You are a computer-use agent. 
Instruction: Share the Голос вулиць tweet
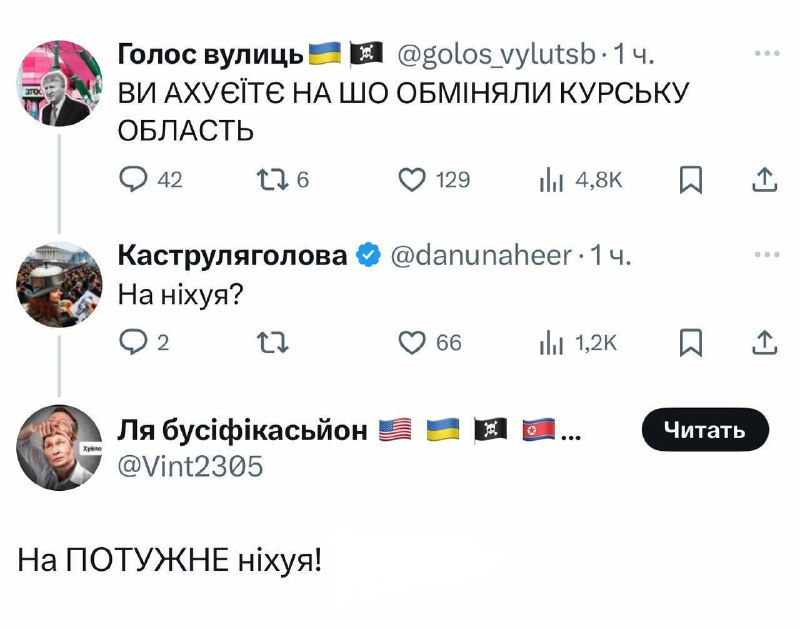(x=764, y=179)
